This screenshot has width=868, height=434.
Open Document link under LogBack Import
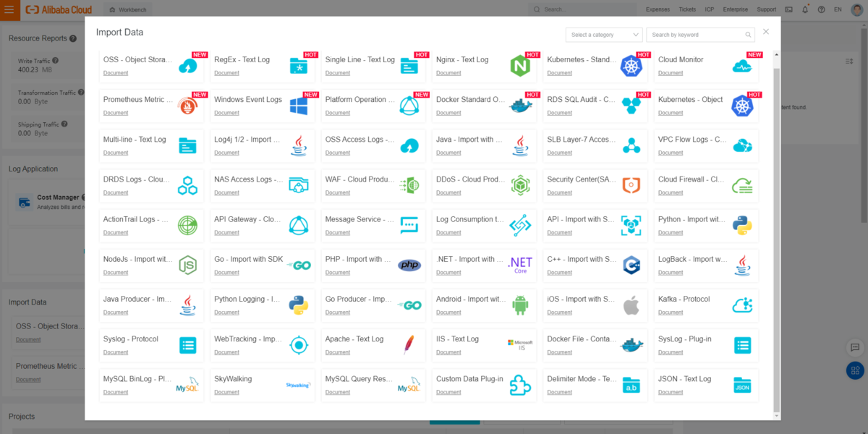[x=671, y=273]
